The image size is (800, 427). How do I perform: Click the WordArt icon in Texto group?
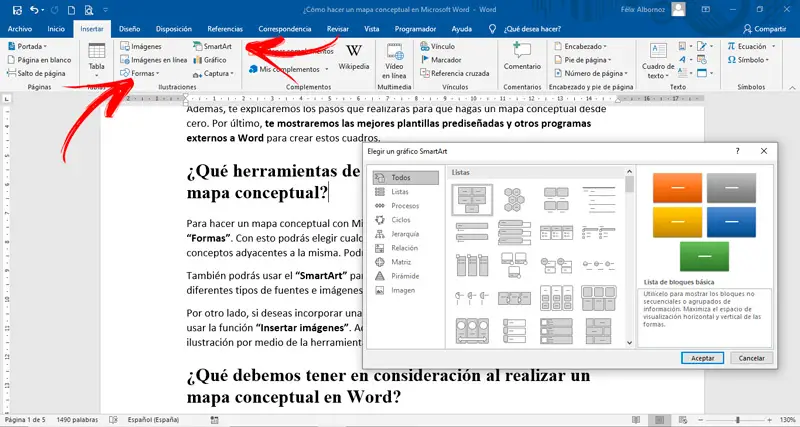pyautogui.click(x=682, y=60)
